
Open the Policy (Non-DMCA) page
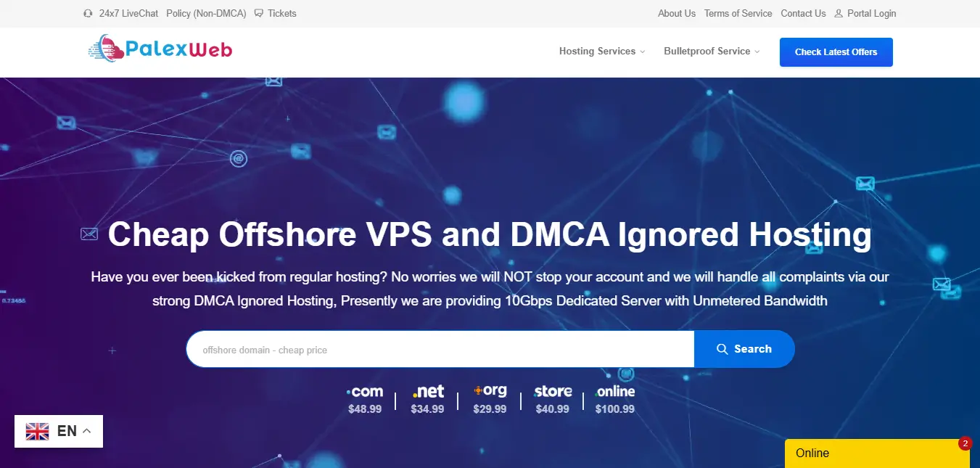205,13
